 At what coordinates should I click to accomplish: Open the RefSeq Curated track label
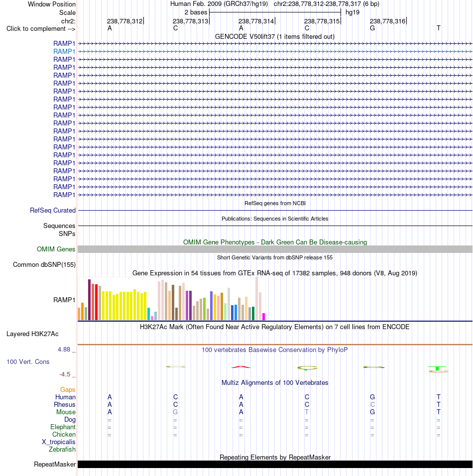[x=53, y=211]
